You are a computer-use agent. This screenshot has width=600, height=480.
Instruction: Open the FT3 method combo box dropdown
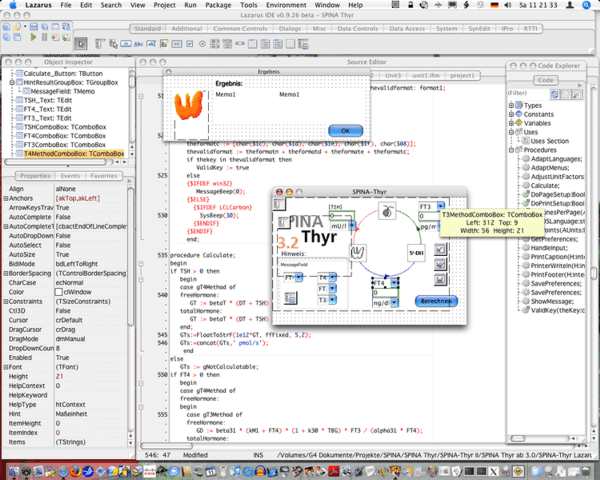click(440, 206)
